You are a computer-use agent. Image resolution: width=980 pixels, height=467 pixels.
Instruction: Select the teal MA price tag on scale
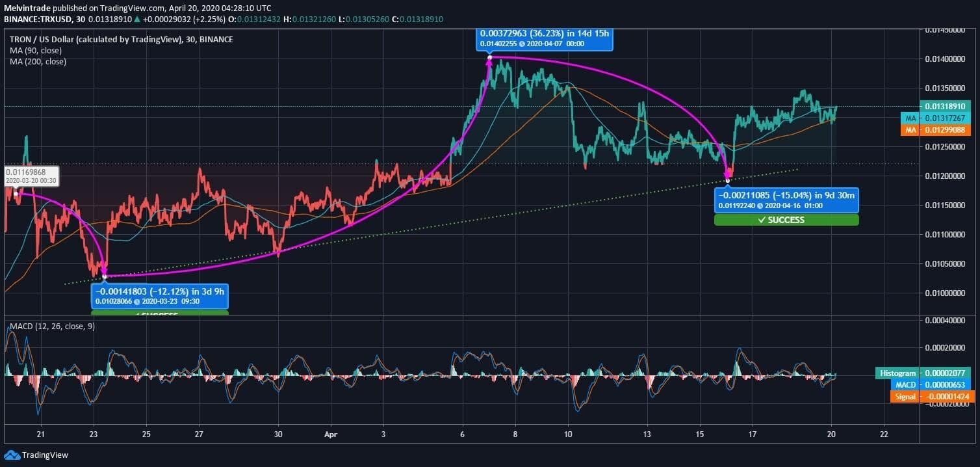pyautogui.click(x=946, y=118)
